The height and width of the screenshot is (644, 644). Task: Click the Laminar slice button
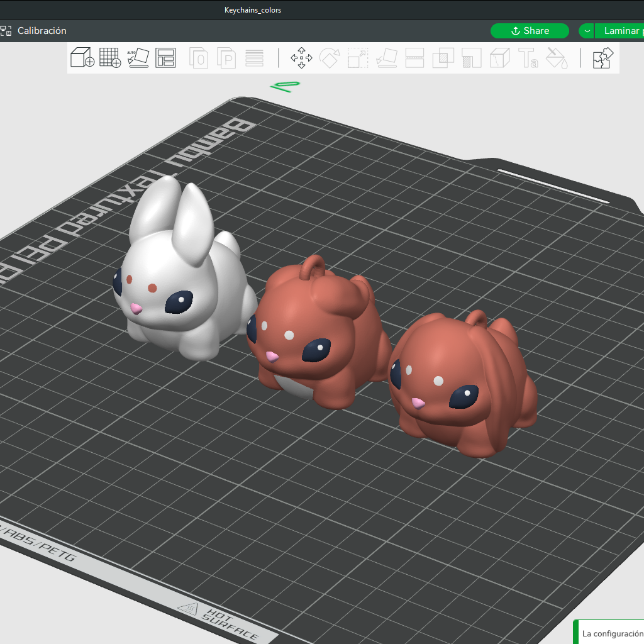[621, 31]
